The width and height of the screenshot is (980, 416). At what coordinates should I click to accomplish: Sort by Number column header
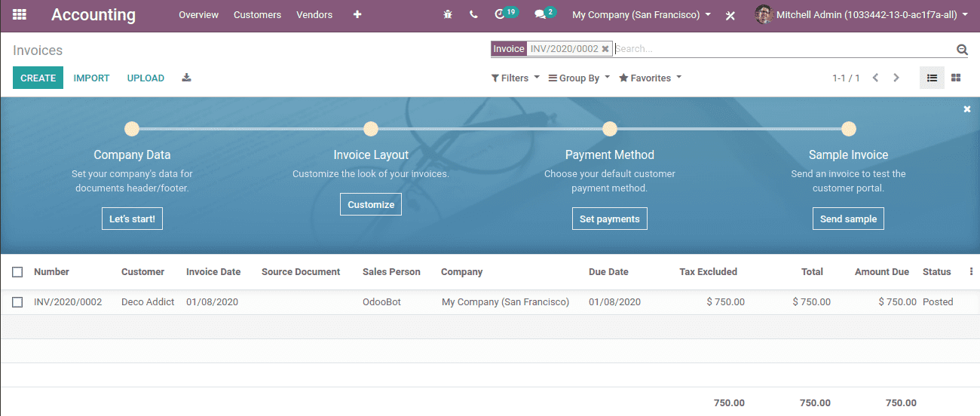(x=51, y=272)
